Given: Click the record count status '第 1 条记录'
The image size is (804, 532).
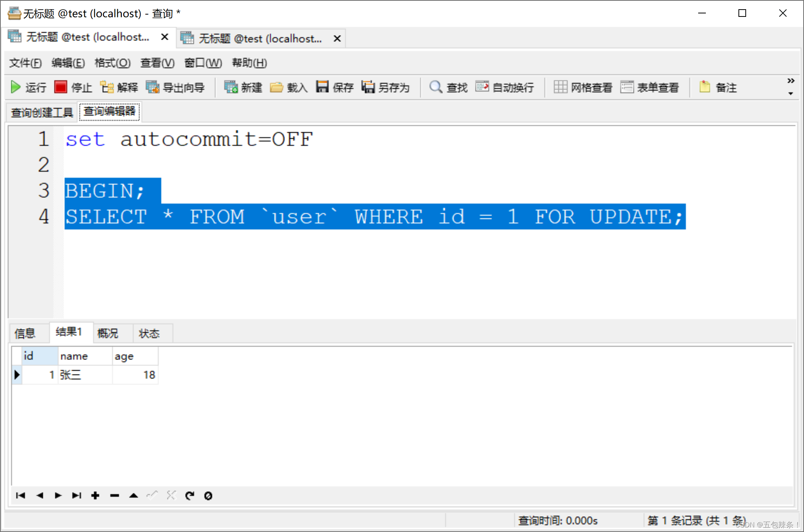Looking at the screenshot, I should tap(696, 521).
